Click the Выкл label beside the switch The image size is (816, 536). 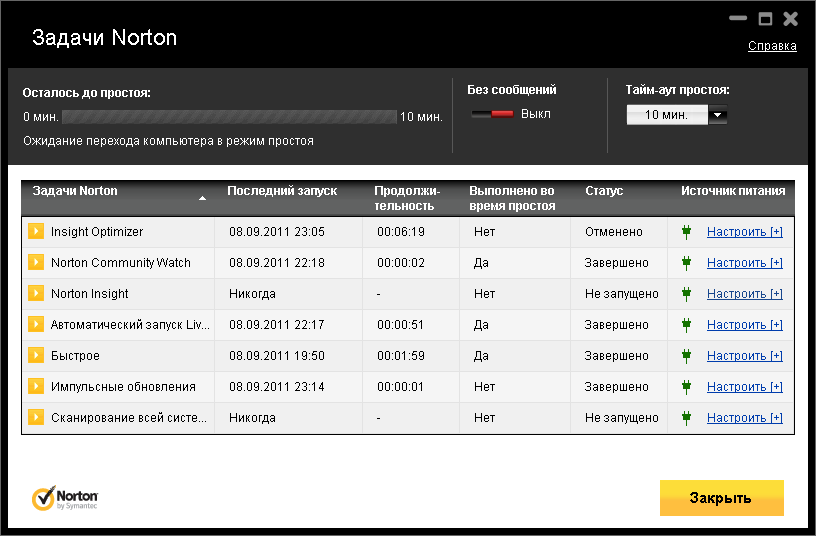[x=536, y=114]
